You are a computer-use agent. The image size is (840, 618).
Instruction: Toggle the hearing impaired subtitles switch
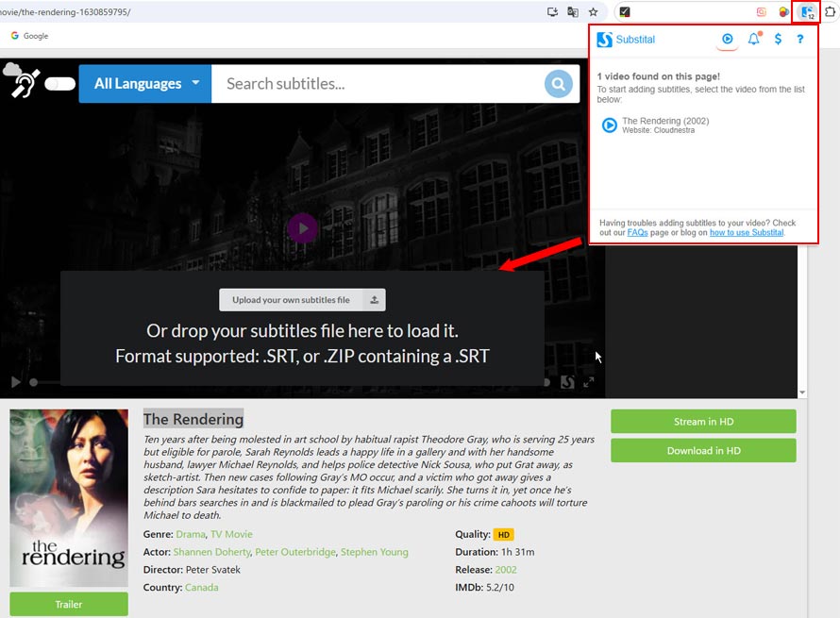coord(59,84)
